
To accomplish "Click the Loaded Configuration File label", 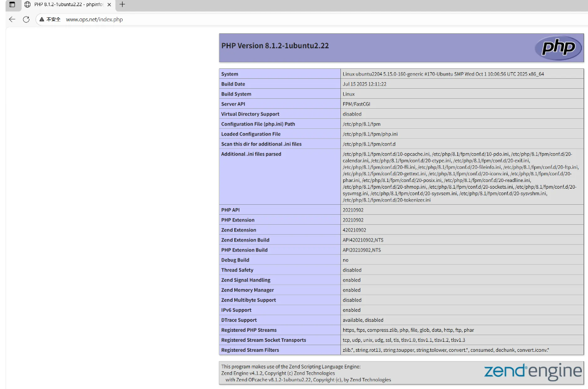I will pos(250,134).
